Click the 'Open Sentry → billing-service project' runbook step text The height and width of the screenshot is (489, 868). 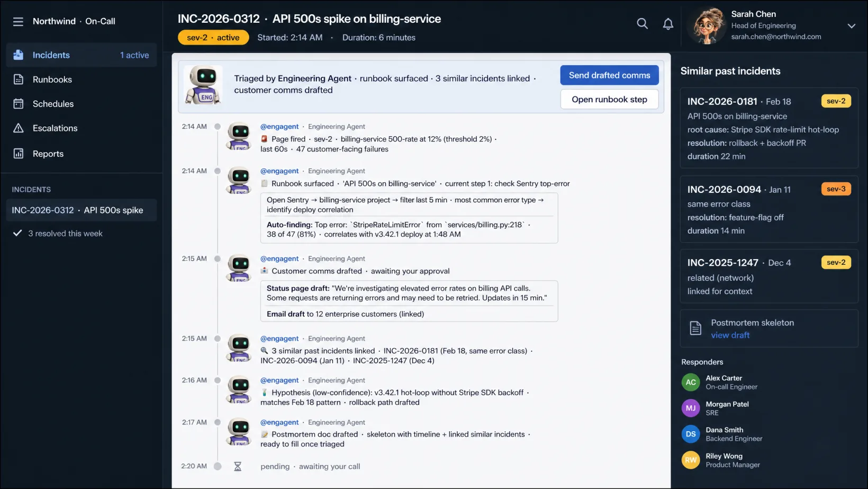click(x=405, y=205)
